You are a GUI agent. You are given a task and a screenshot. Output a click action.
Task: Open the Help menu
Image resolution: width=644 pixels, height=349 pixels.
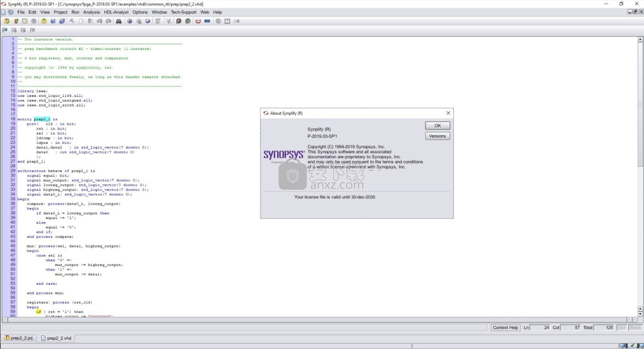click(217, 12)
